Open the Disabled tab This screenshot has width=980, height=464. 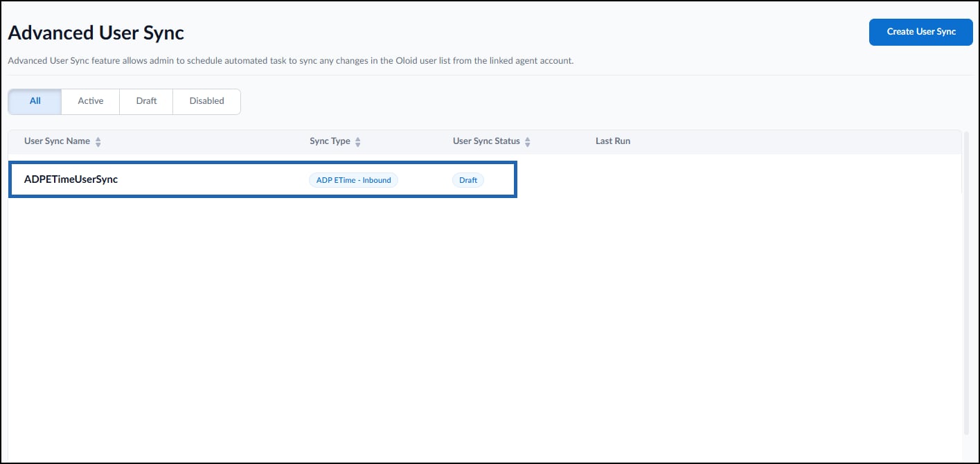tap(207, 101)
